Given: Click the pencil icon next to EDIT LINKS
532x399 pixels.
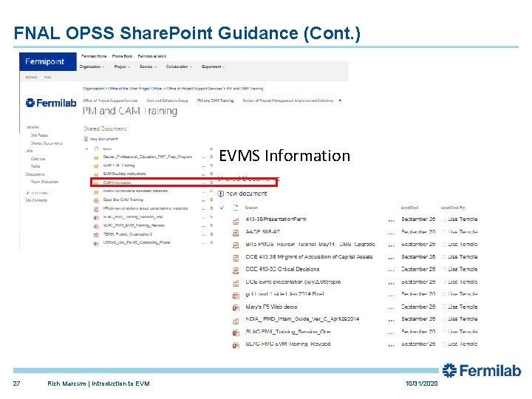Looking at the screenshot, I should 28,193.
